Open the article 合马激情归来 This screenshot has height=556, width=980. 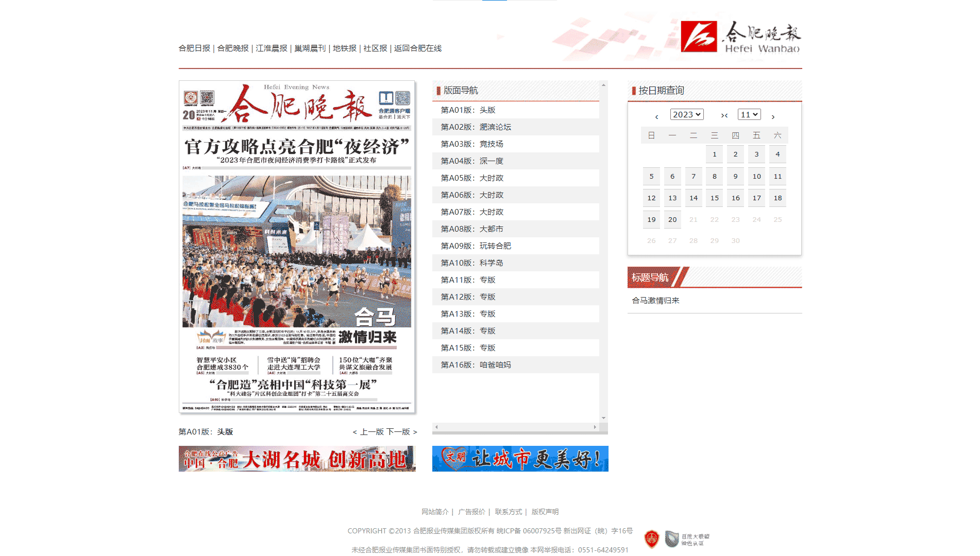(656, 301)
